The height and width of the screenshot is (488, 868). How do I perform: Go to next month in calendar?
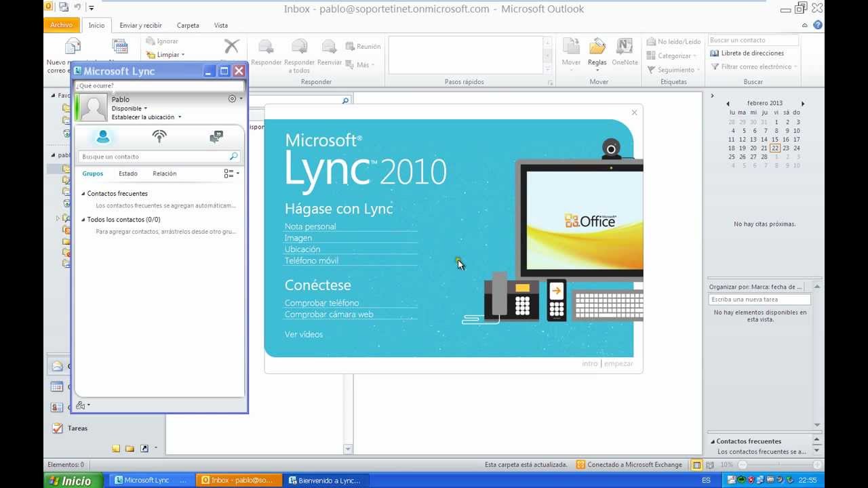pyautogui.click(x=803, y=104)
